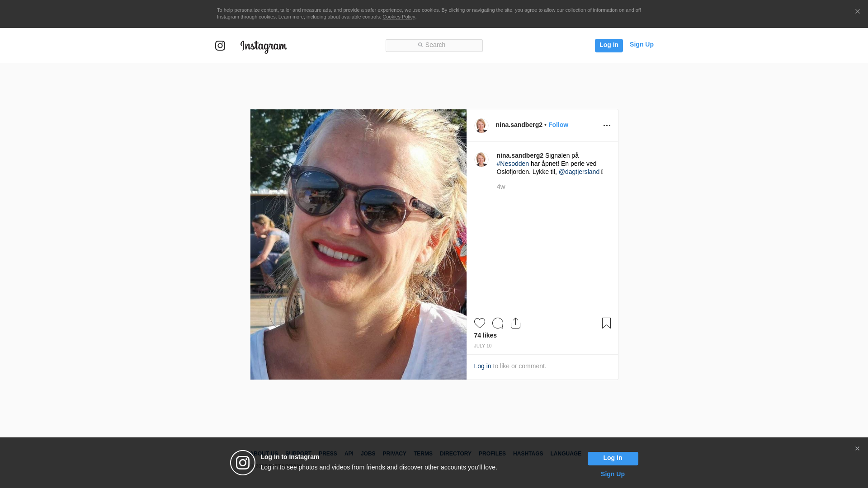
Task: Open the TERMS footer link
Action: tap(423, 454)
